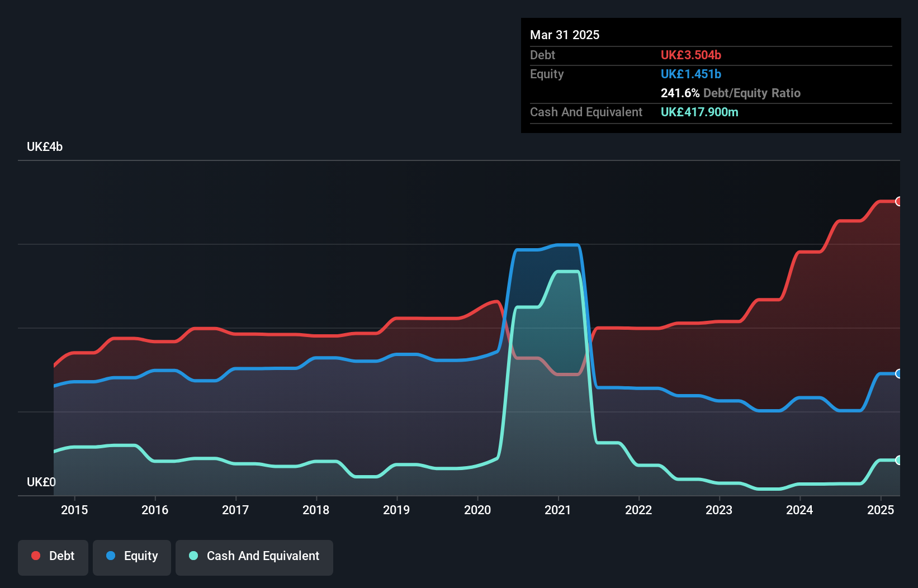The height and width of the screenshot is (588, 918).
Task: Click the Equity row label in tooltip
Action: [x=547, y=74]
